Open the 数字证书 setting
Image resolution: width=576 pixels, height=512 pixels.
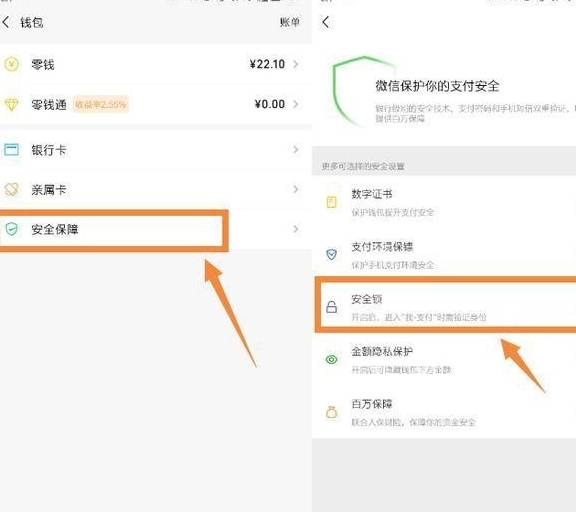(x=444, y=202)
